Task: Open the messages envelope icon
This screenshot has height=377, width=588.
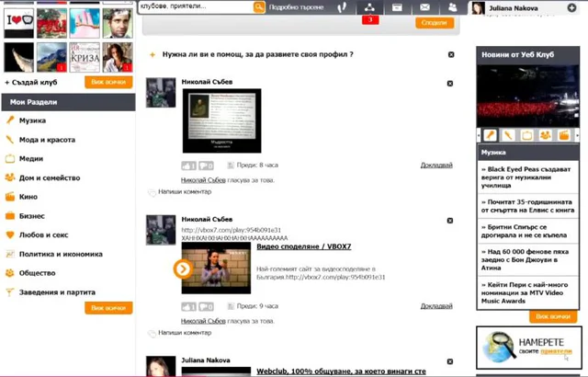Action: click(x=424, y=7)
